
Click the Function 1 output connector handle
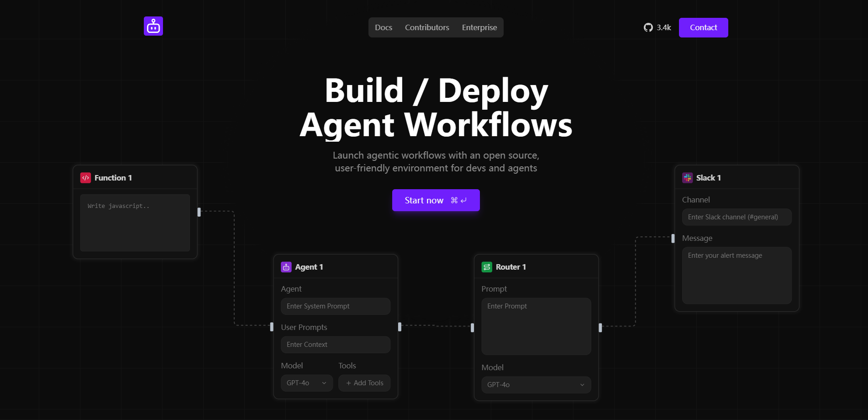[x=199, y=212]
